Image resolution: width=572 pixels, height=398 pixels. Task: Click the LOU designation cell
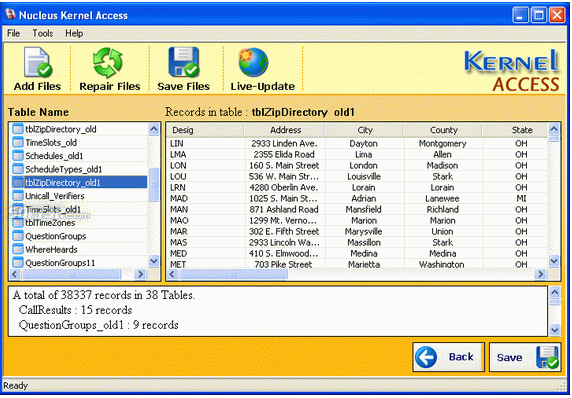coord(178,177)
